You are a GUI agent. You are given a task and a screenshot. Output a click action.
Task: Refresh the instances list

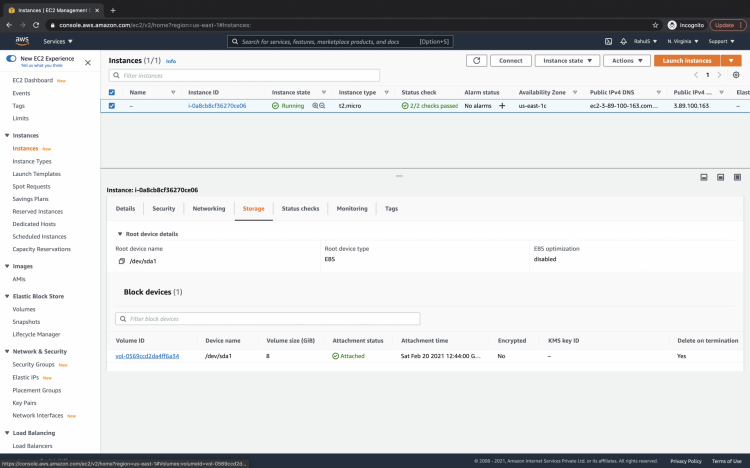476,61
